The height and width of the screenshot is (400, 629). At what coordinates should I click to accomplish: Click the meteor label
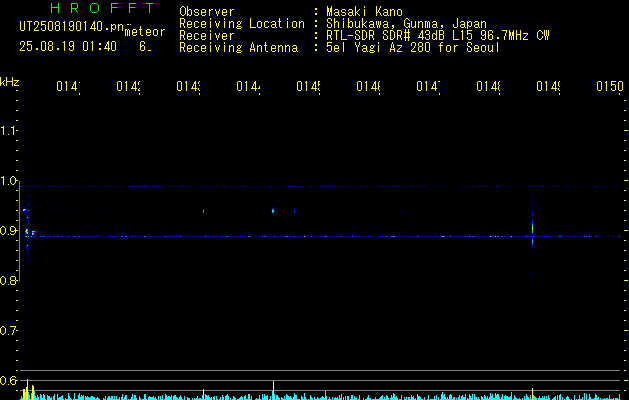coord(145,32)
